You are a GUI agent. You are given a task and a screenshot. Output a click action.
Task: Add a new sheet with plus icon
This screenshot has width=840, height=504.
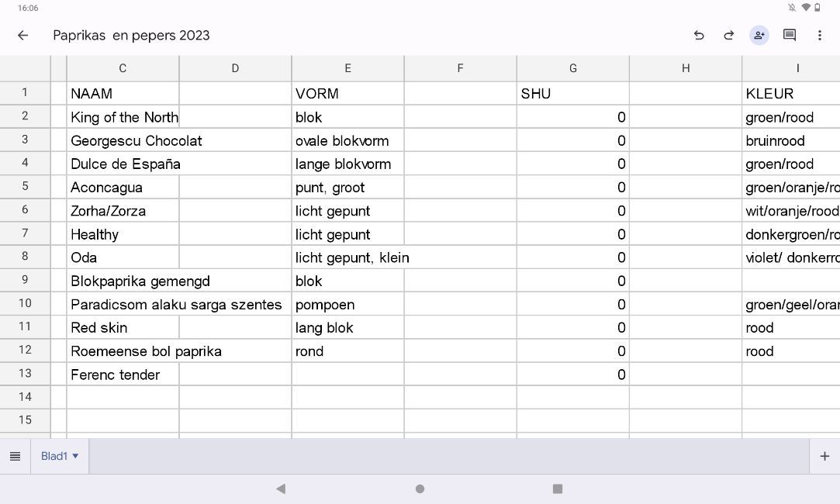pos(824,456)
